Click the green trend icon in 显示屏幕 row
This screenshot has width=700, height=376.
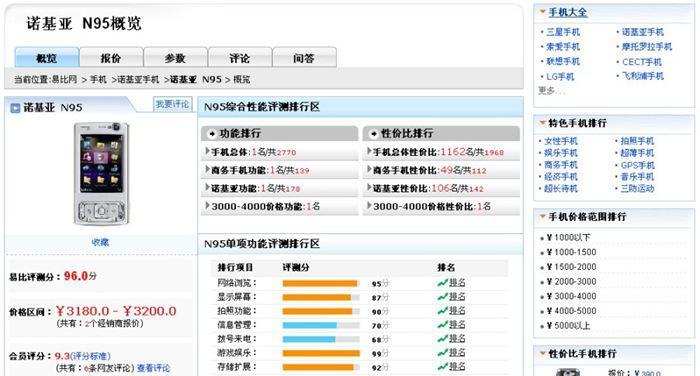[442, 297]
